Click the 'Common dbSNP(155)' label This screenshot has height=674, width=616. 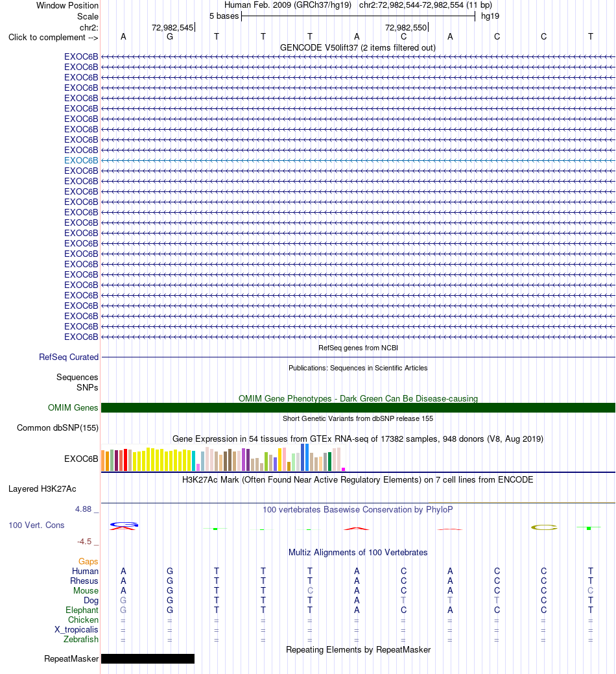coord(58,427)
